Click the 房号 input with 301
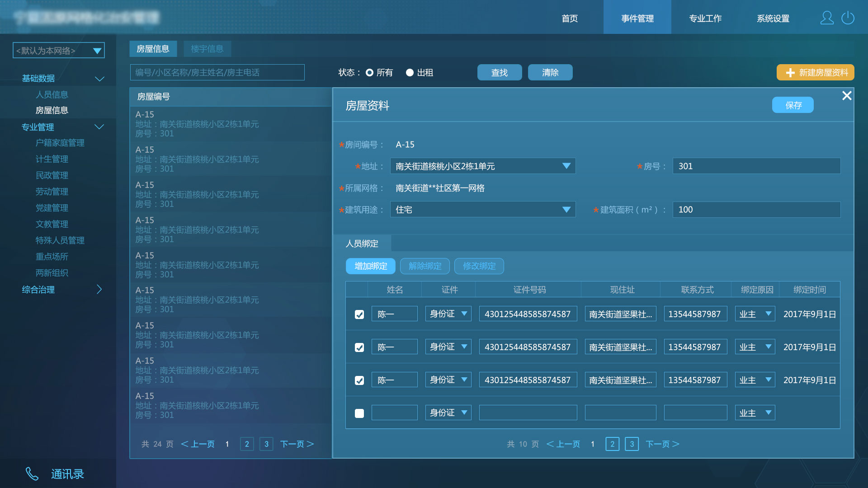 (757, 166)
